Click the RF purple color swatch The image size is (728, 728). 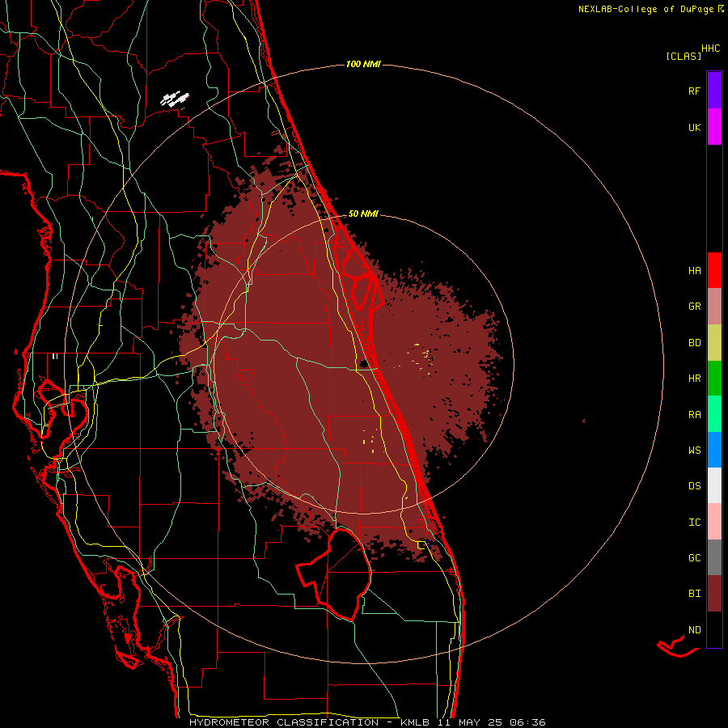click(714, 91)
